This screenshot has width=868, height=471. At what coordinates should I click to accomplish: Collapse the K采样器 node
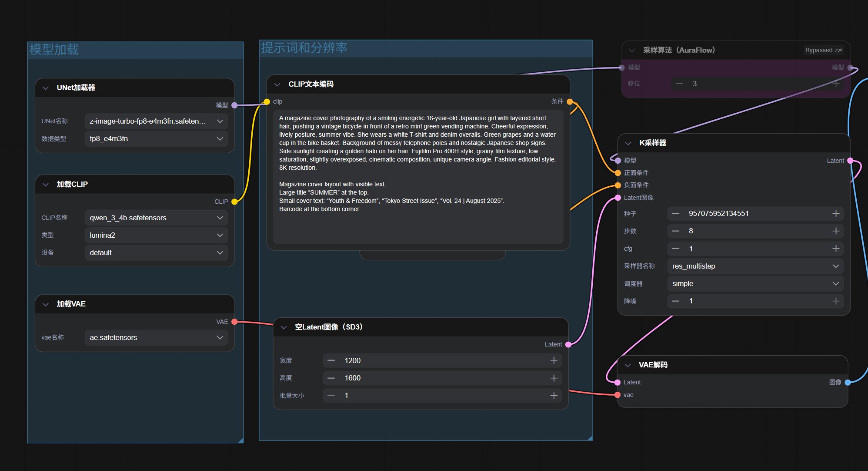tap(628, 143)
